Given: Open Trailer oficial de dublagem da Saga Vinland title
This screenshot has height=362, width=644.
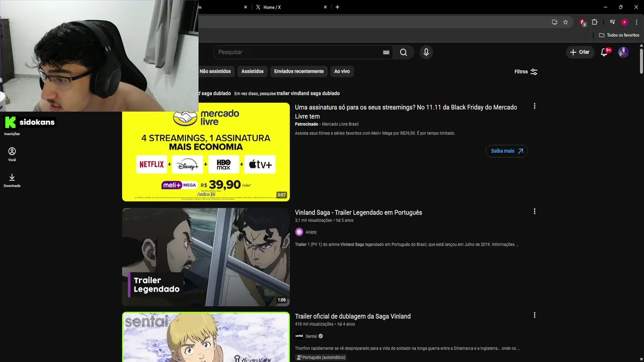Looking at the screenshot, I should [353, 316].
